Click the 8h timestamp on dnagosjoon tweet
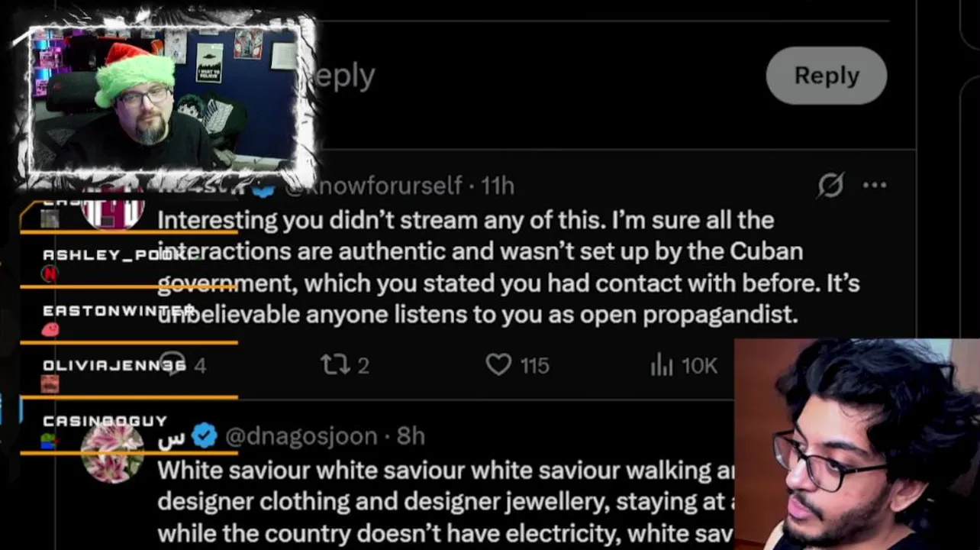Image resolution: width=980 pixels, height=550 pixels. click(411, 436)
